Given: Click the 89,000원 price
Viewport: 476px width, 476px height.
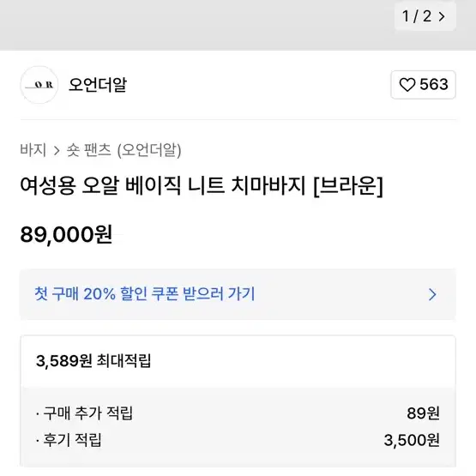Looking at the screenshot, I should (x=66, y=235).
